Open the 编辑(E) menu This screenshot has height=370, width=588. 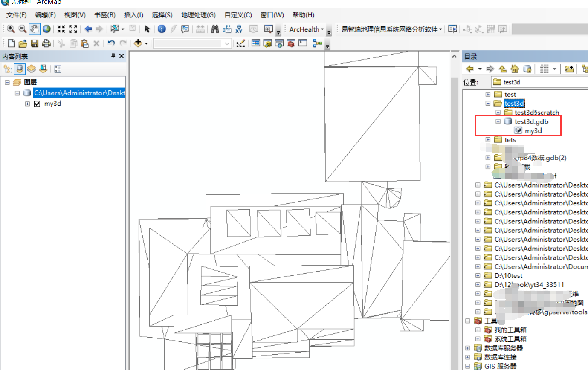(46, 15)
